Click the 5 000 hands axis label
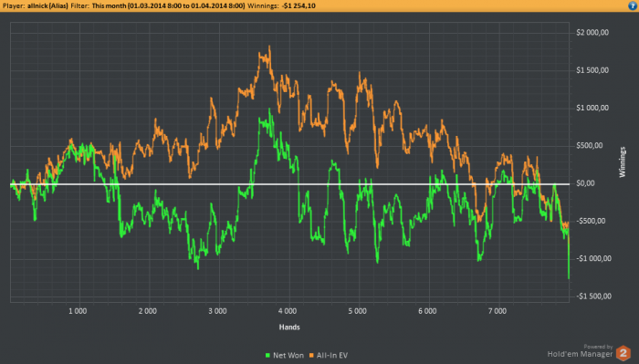 358,311
